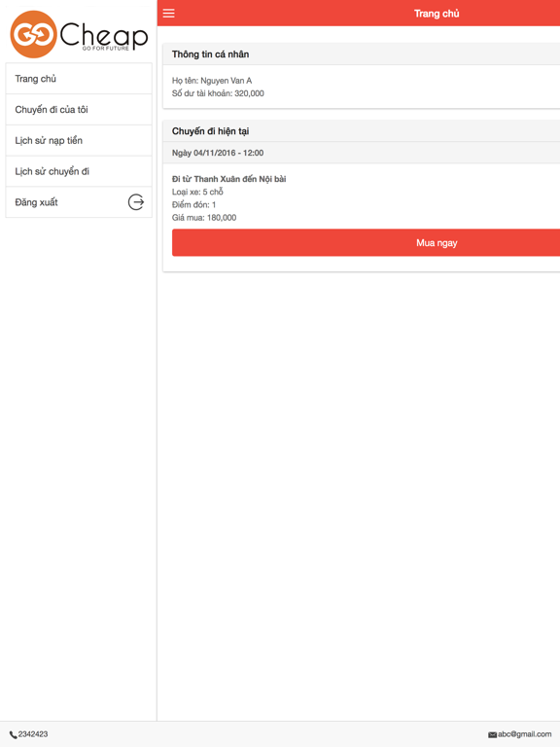560x747 pixels.
Task: Click the envelope email icon
Action: 492,734
